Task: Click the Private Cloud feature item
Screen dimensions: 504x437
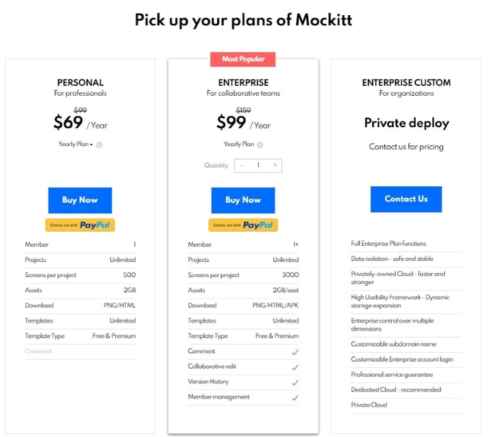Action: click(369, 405)
